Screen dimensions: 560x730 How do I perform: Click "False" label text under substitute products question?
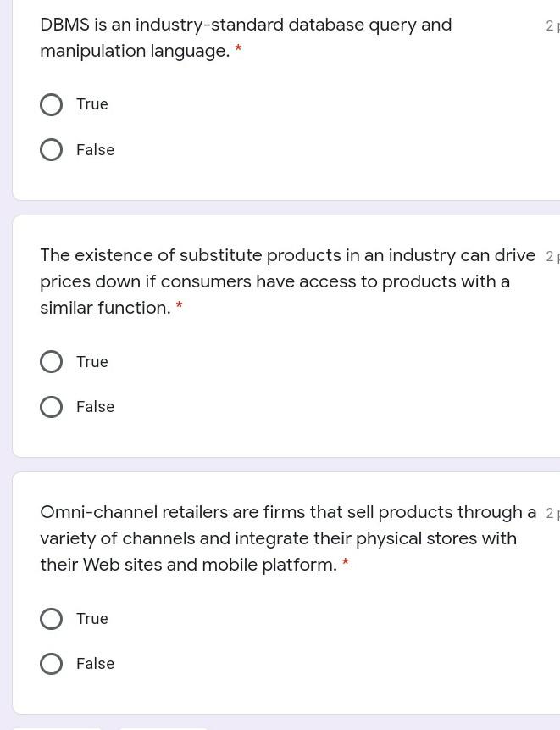tap(95, 407)
